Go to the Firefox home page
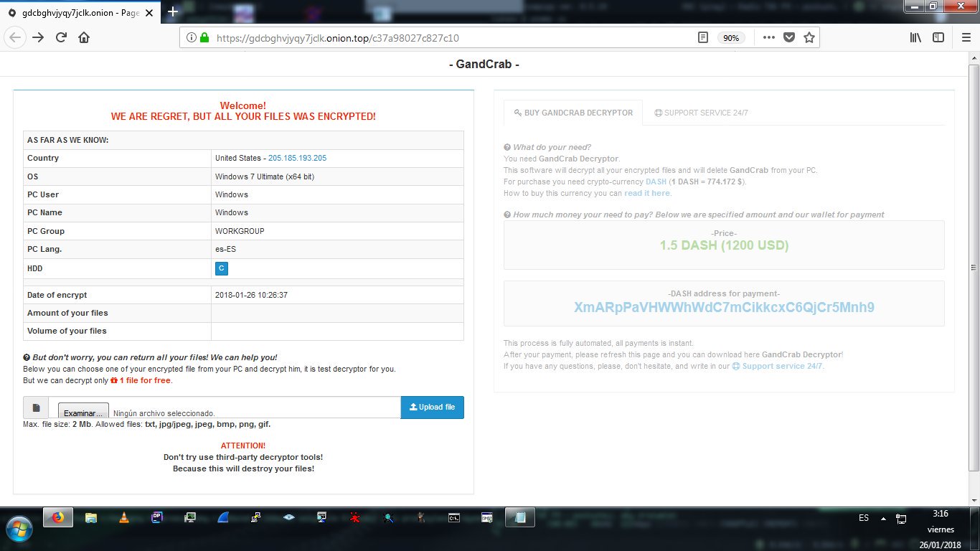This screenshot has width=980, height=551. point(84,38)
